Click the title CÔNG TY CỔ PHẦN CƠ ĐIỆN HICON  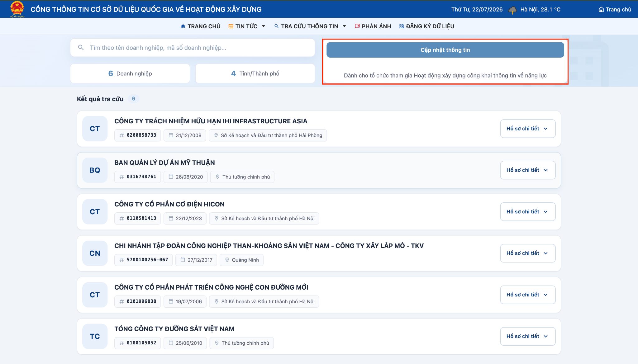169,204
